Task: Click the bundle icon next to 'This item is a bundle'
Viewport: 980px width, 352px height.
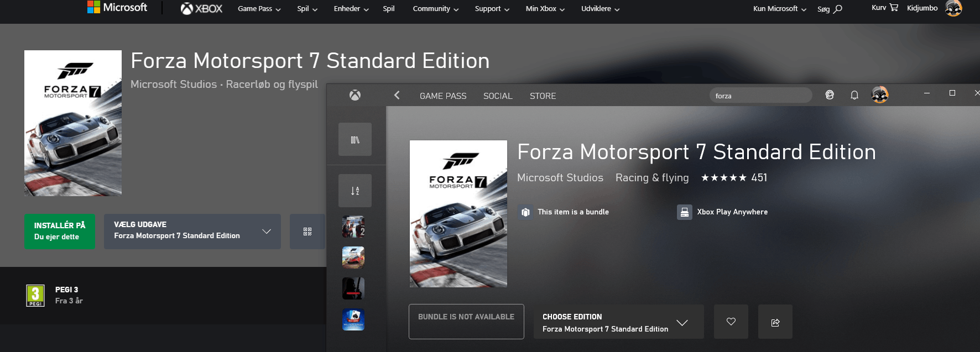Action: click(525, 212)
